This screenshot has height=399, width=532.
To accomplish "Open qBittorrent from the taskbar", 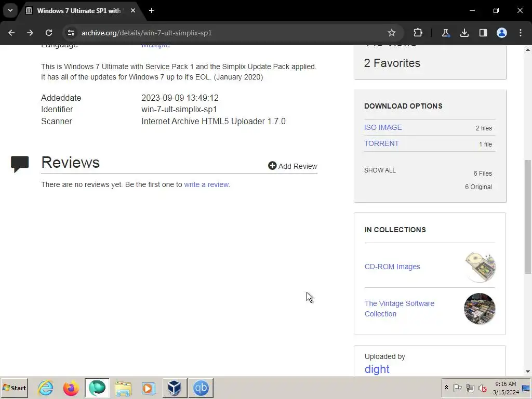I will coord(201,388).
